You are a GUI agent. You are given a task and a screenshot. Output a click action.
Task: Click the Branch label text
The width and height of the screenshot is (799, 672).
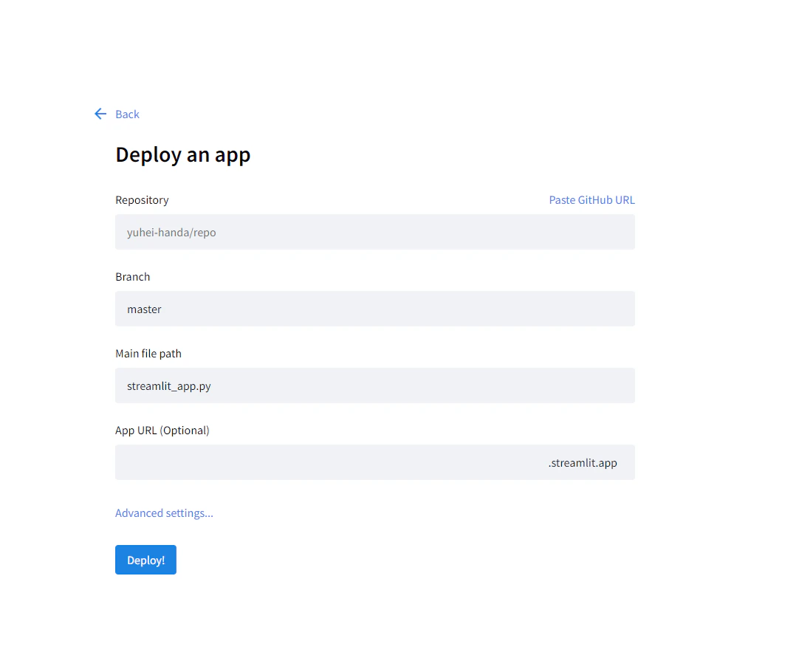point(133,277)
